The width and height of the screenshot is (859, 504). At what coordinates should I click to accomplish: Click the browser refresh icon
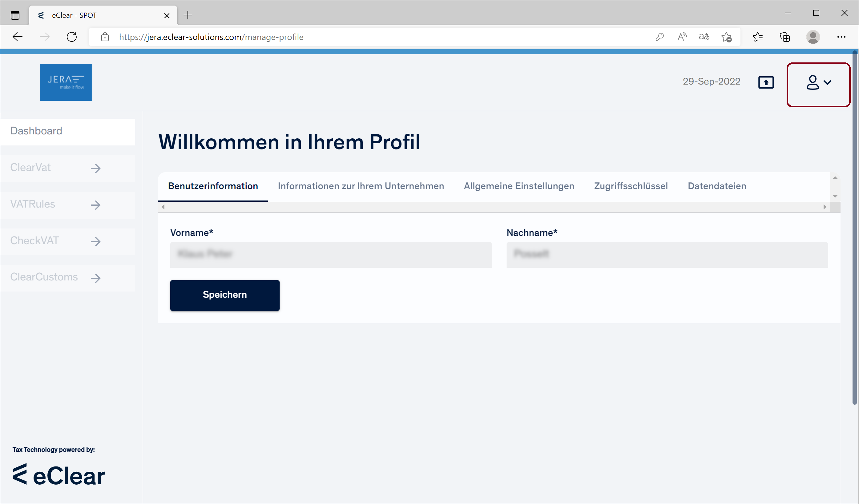[72, 37]
